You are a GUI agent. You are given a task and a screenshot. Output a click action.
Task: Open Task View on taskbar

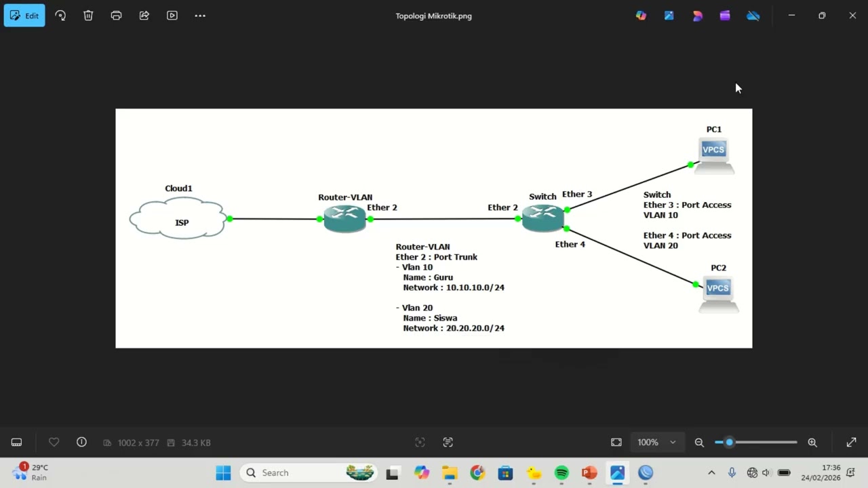tap(392, 473)
